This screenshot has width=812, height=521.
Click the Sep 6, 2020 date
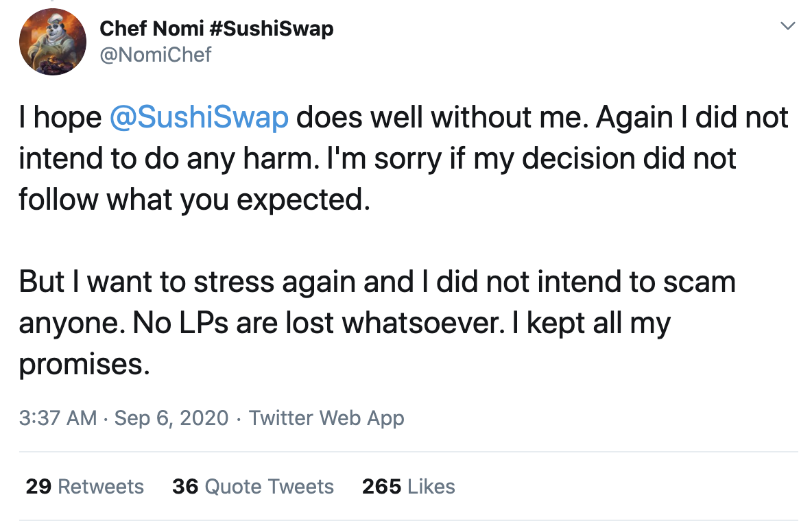[x=171, y=418]
